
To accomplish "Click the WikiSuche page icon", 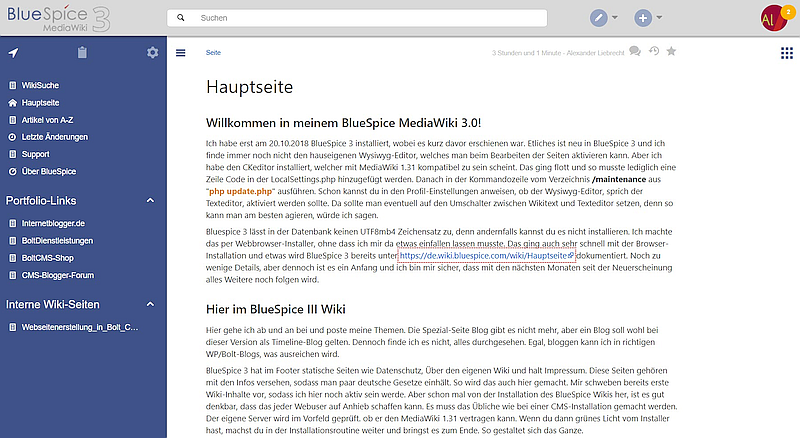I will [13, 85].
